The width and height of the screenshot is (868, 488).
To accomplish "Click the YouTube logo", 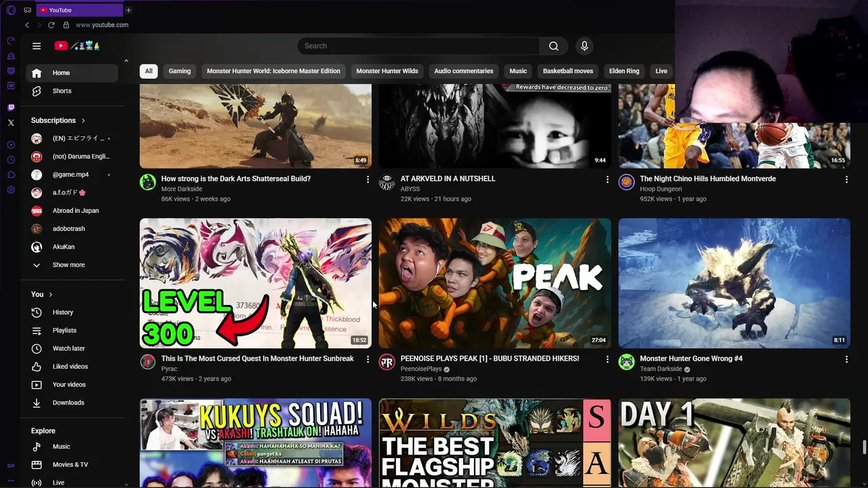I will pyautogui.click(x=77, y=46).
